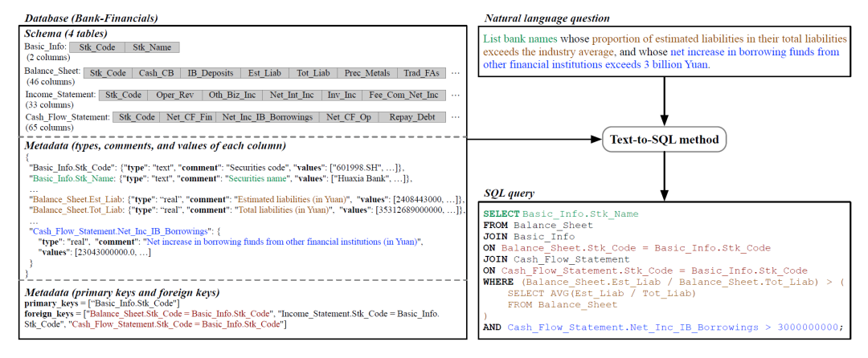The height and width of the screenshot is (358, 868).
Task: Click the Fee_Com_Net_Inc column cell
Action: [404, 95]
